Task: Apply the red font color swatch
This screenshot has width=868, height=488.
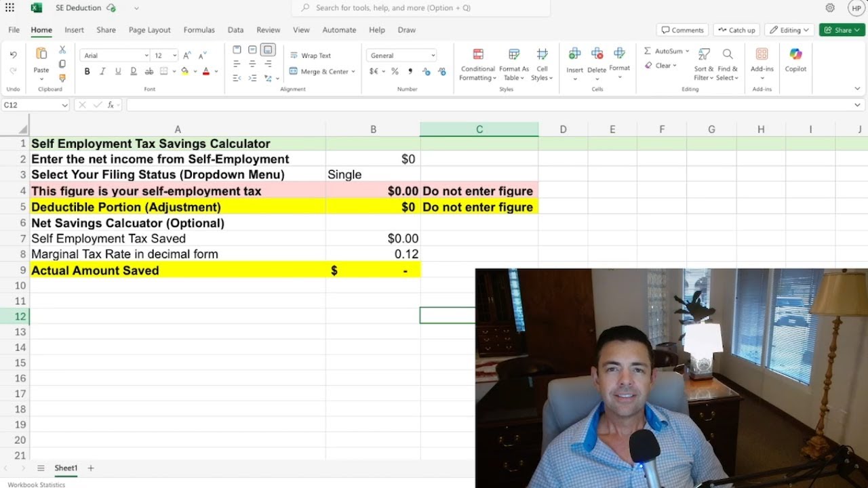Action: [206, 71]
